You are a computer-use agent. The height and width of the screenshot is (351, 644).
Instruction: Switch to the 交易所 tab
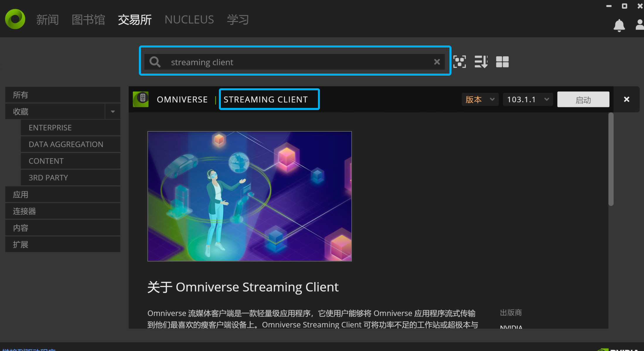coord(135,20)
